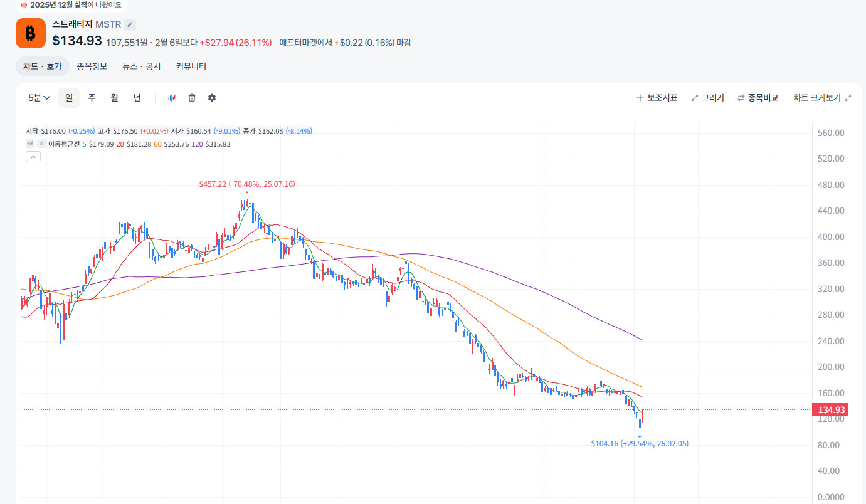Click the 400.00 price axis label
The height and width of the screenshot is (504, 866).
point(832,237)
